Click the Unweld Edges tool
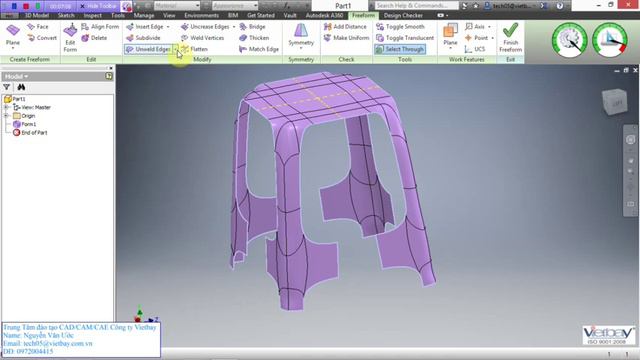This screenshot has width=640, height=360. coord(148,49)
